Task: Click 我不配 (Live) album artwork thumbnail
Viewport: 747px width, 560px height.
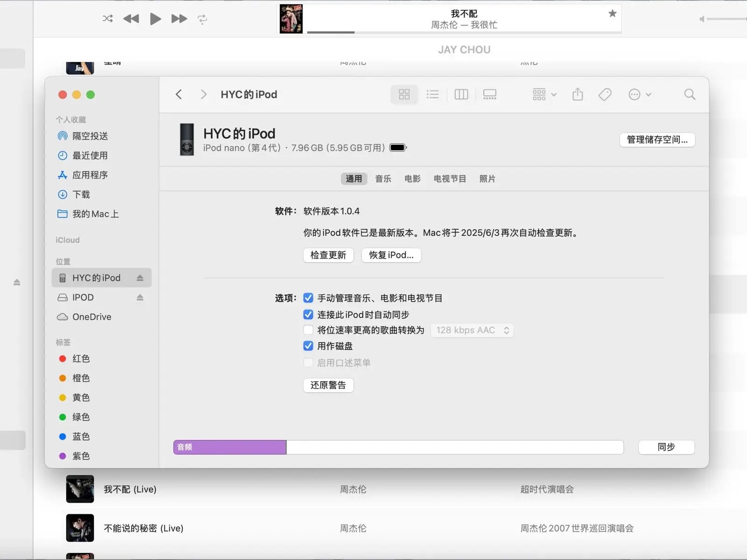Action: pos(80,489)
